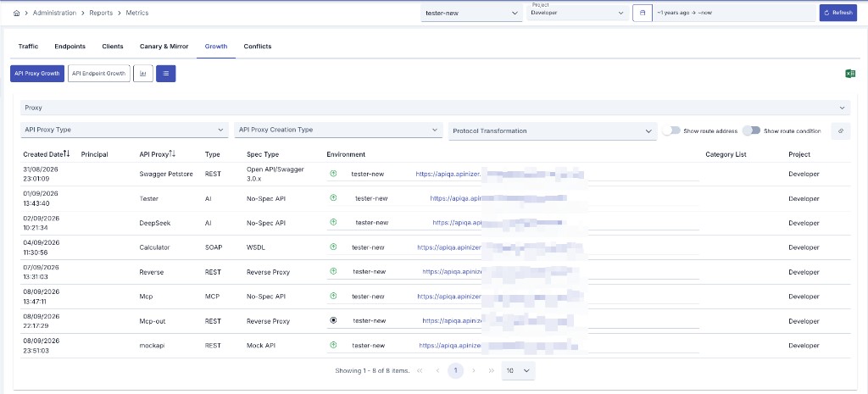Change page size dropdown showing 10
The height and width of the screenshot is (394, 868).
(x=519, y=371)
